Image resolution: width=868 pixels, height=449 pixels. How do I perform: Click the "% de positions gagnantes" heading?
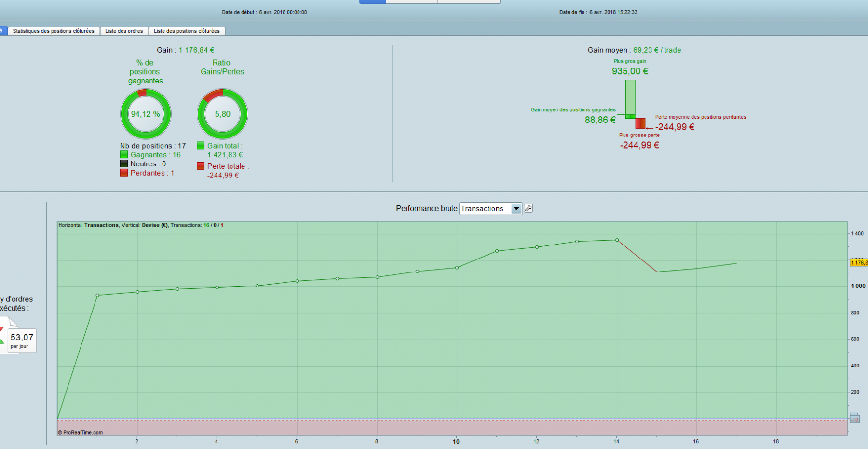(x=145, y=72)
